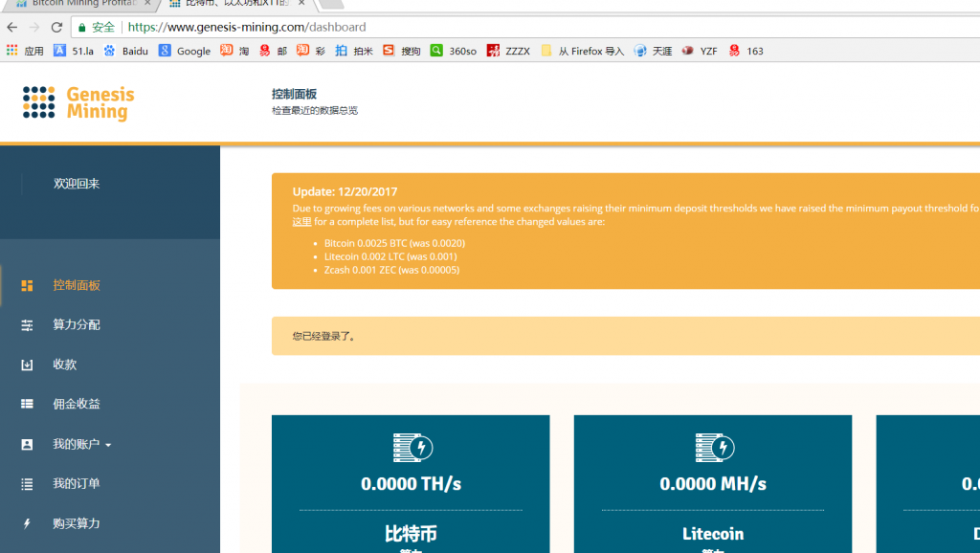980x553 pixels.
Task: Click 购买算力 lightning icon in sidebar
Action: [27, 524]
